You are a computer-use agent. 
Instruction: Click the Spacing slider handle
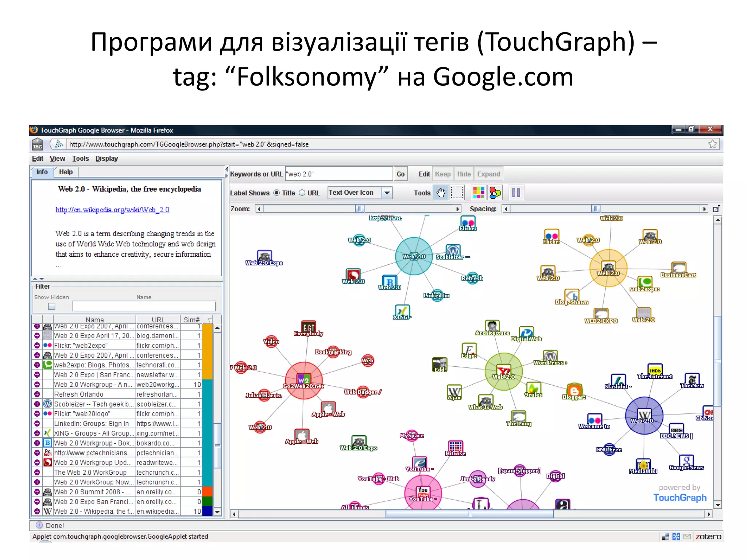pos(595,209)
